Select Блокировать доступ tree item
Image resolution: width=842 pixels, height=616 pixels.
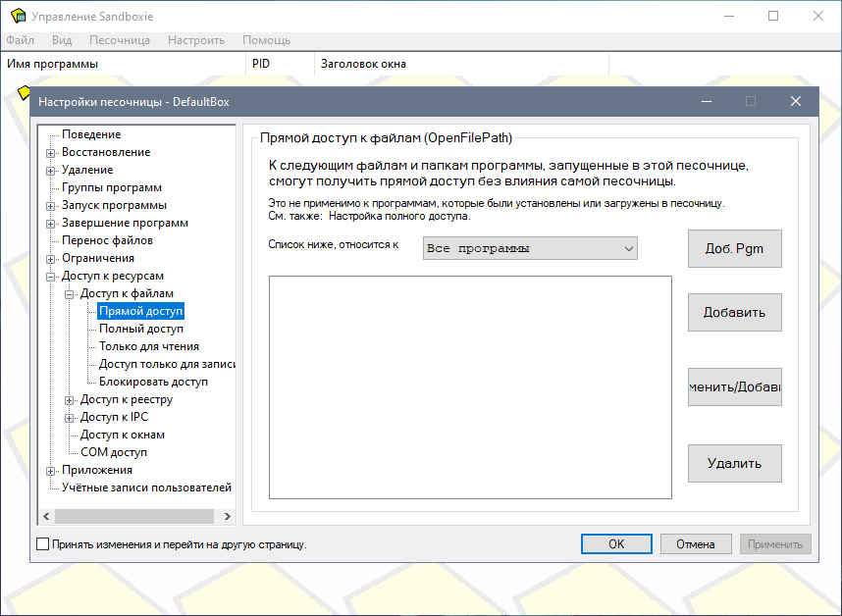(153, 383)
